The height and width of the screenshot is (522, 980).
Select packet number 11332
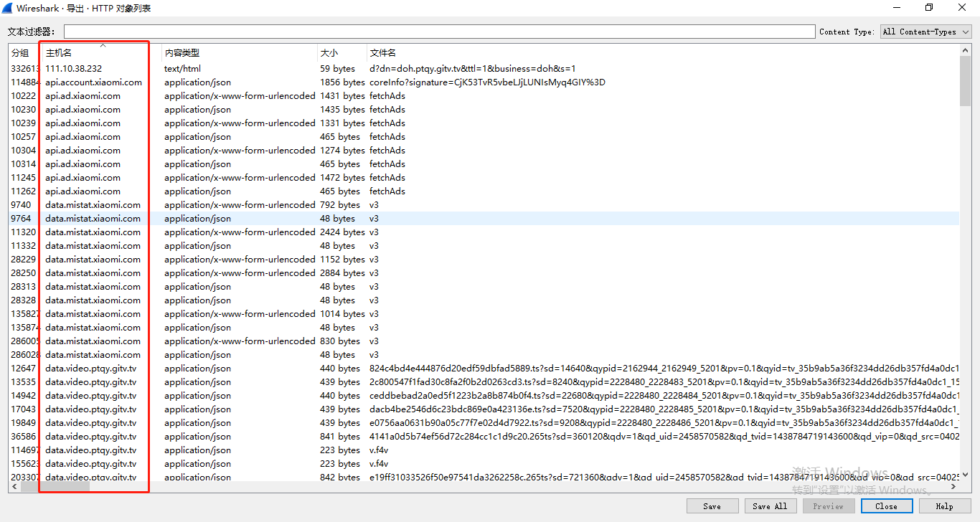coord(24,246)
